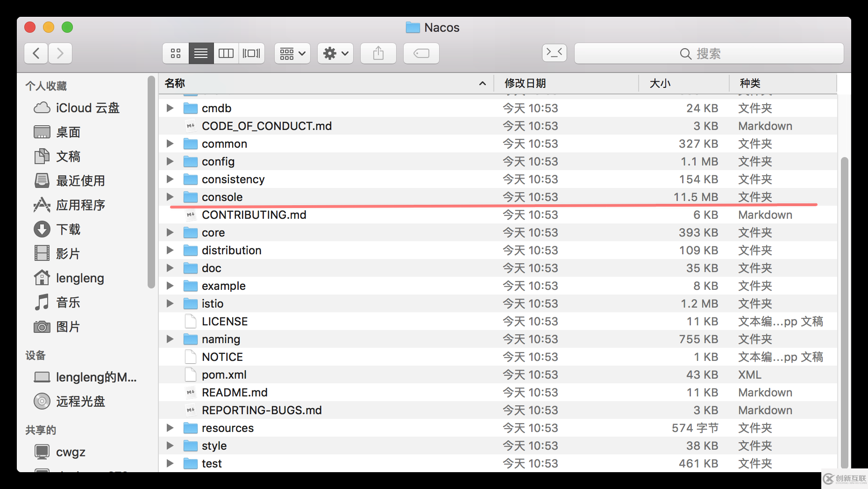Sort by 名称 column header
Screen dimensions: 868x489
326,83
